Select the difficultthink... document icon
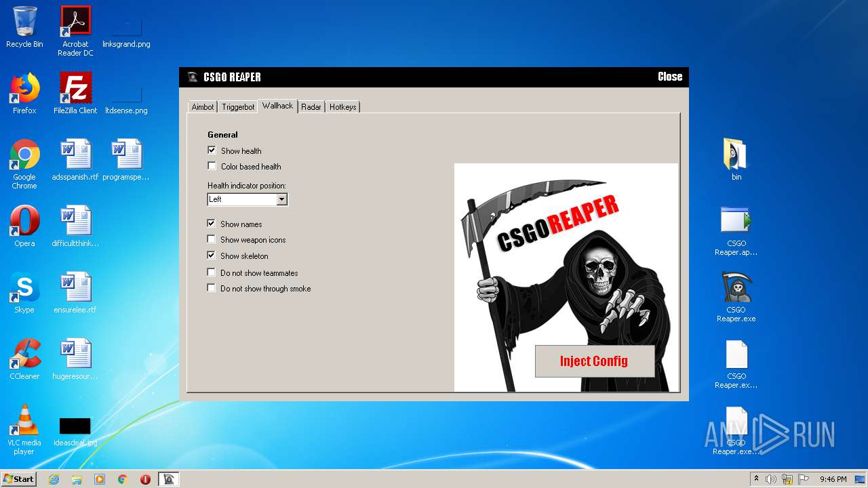The width and height of the screenshot is (868, 488). pyautogui.click(x=75, y=226)
